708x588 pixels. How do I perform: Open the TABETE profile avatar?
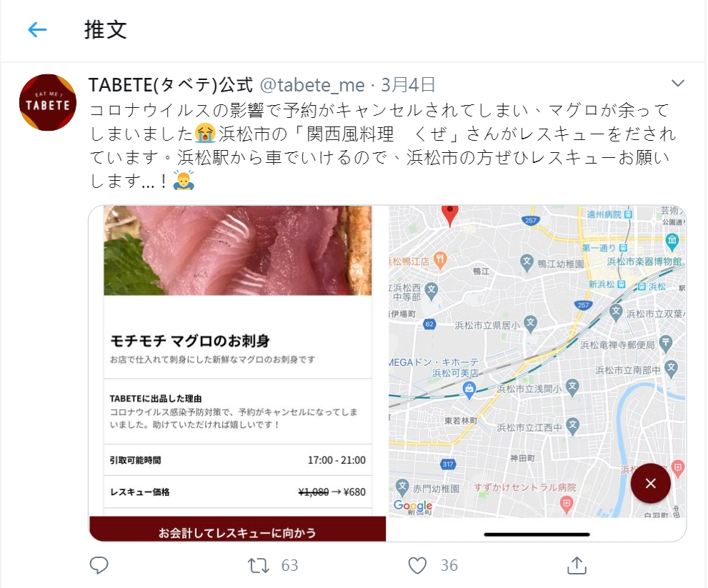(x=47, y=103)
